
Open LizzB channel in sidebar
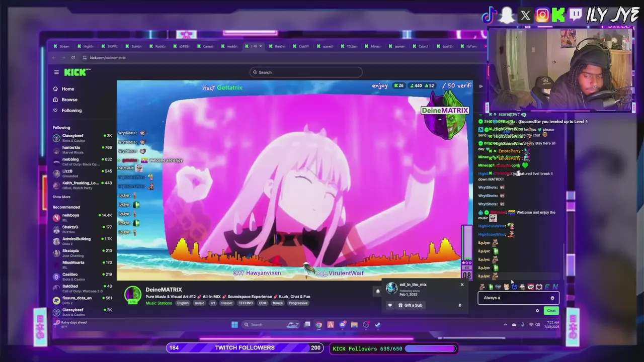[82, 172]
